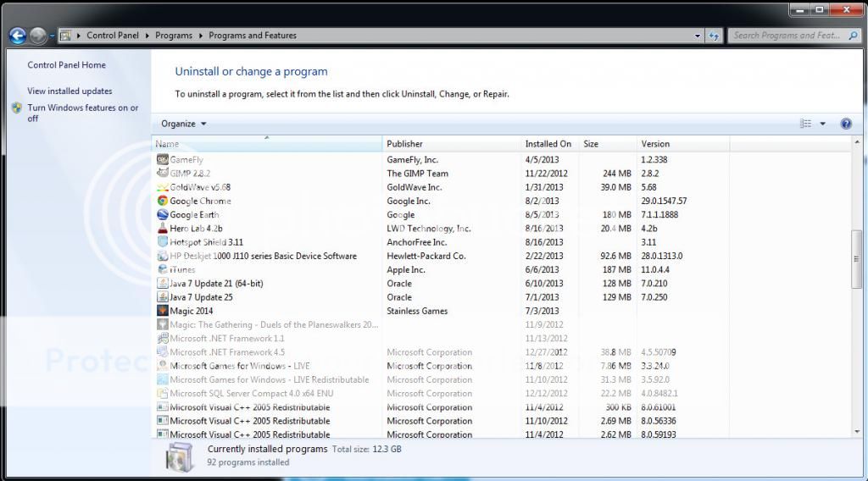Open recent pages dropdown next to Forward
This screenshot has width=868, height=481.
click(x=52, y=36)
